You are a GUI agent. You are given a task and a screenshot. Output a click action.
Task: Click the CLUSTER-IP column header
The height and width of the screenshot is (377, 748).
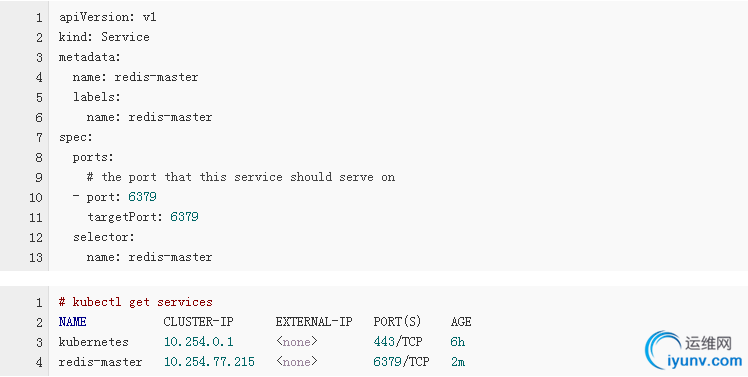tap(198, 322)
